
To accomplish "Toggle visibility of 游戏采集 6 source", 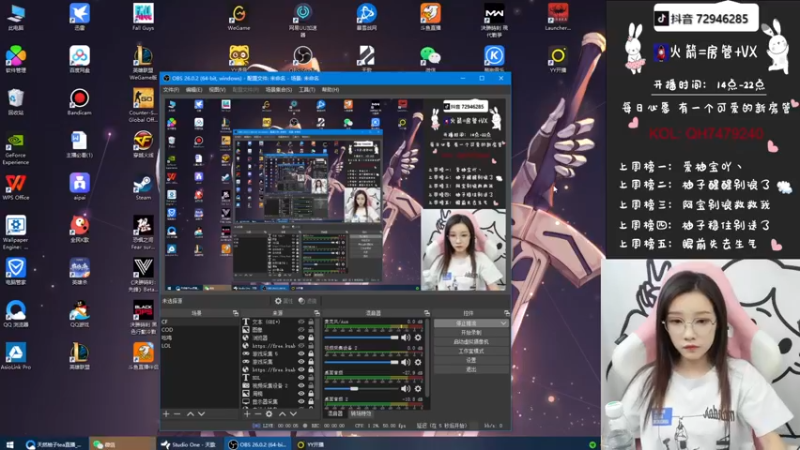I will 301,354.
